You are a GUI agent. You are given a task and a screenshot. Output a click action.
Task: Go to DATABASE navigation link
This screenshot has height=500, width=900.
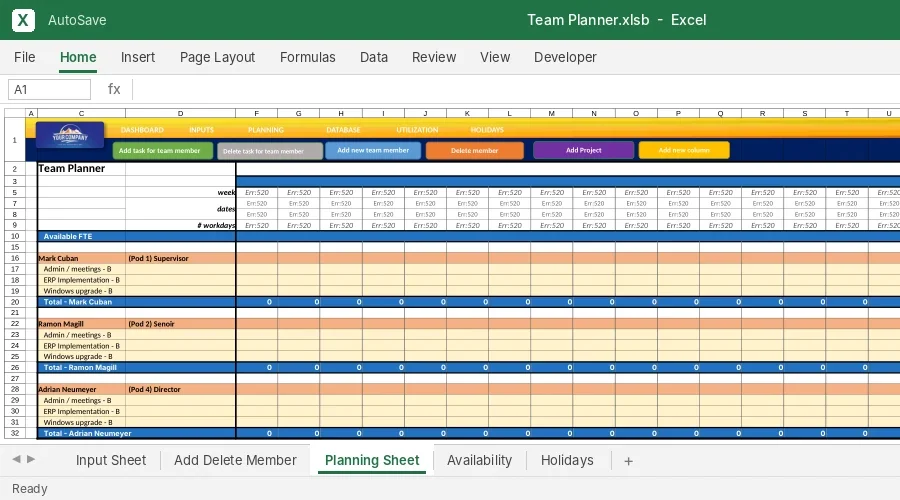click(343, 130)
